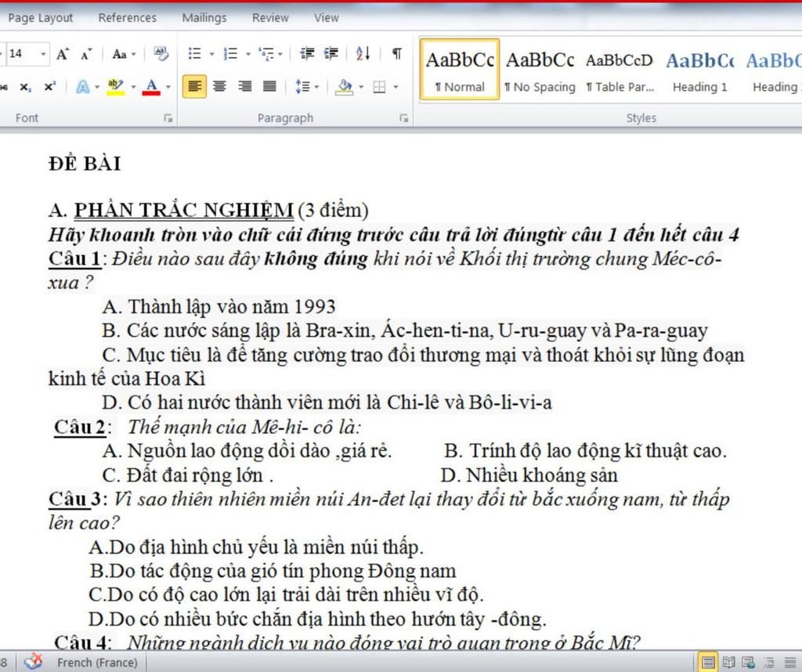Apply the No Spacing style
This screenshot has width=802, height=672.
point(540,69)
